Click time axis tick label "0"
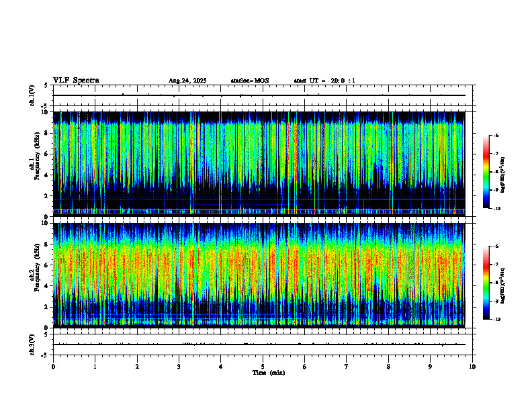The image size is (532, 411). (53, 367)
